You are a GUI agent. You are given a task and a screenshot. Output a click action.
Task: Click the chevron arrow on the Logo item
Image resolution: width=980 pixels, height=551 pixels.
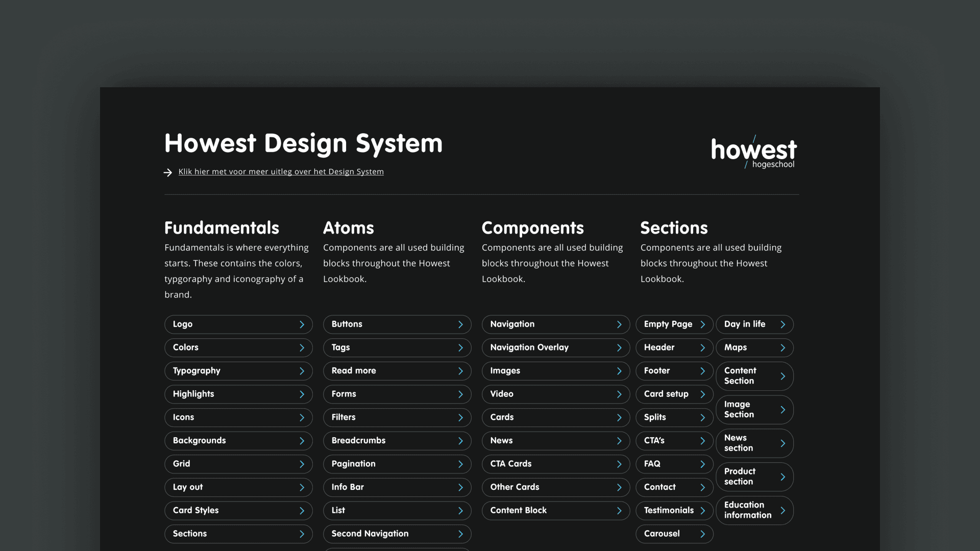(x=302, y=324)
